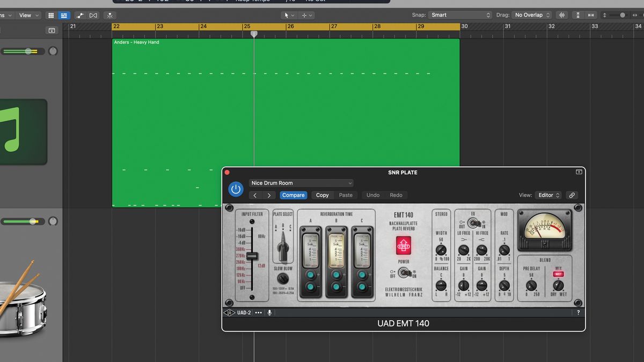This screenshot has width=644, height=362.
Task: Click the microphone icon in the plugin footer
Action: tap(269, 313)
